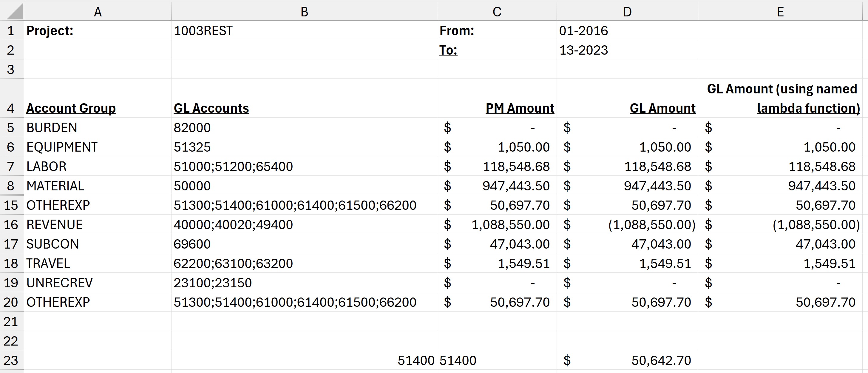Select PM Amount 47,043.00 for SUBCON

click(x=497, y=243)
